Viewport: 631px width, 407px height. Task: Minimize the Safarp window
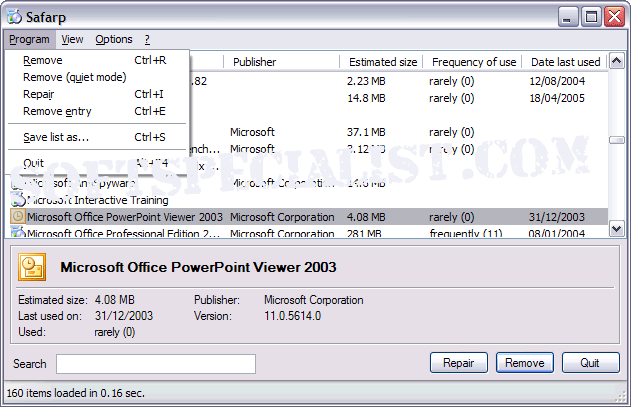coord(568,17)
